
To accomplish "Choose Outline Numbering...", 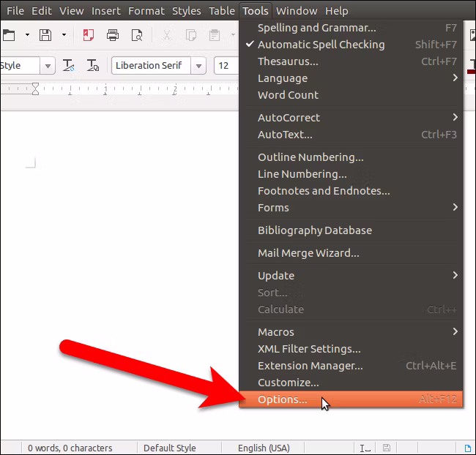I will click(x=351, y=157).
